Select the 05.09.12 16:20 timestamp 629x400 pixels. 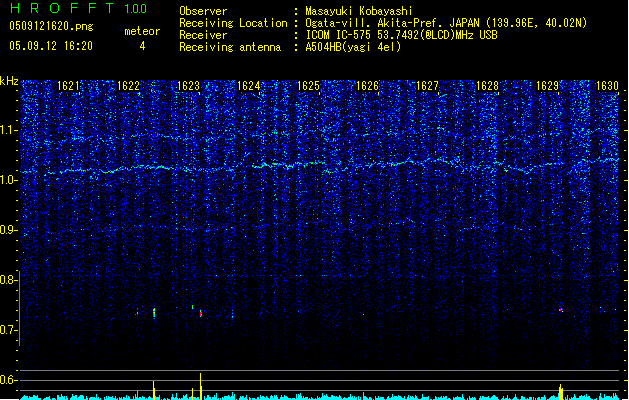point(50,46)
